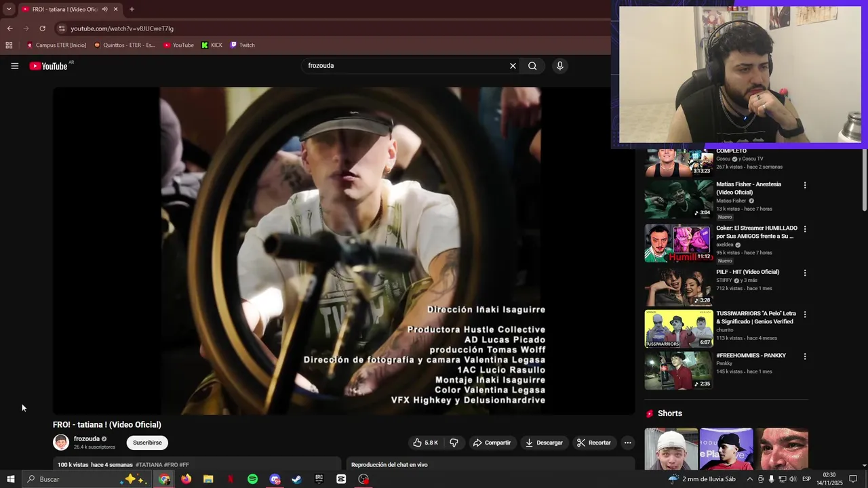Viewport: 868px width, 488px height.
Task: View site information icon in address bar
Action: 62,28
